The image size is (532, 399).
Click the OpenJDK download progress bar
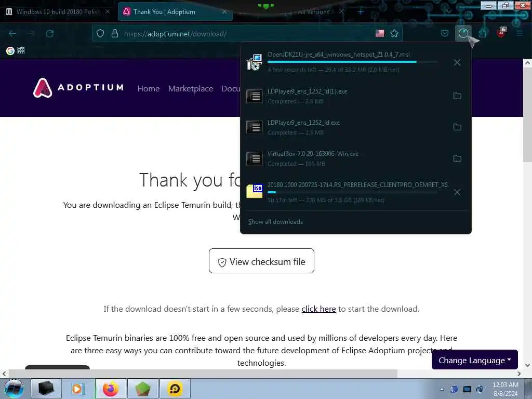pyautogui.click(x=352, y=62)
